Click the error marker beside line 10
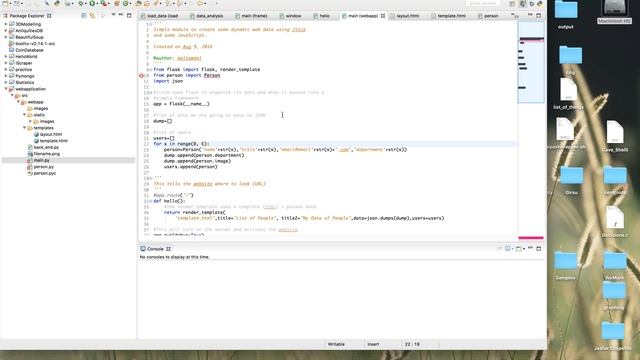Image resolution: width=640 pixels, height=360 pixels. tap(141, 76)
